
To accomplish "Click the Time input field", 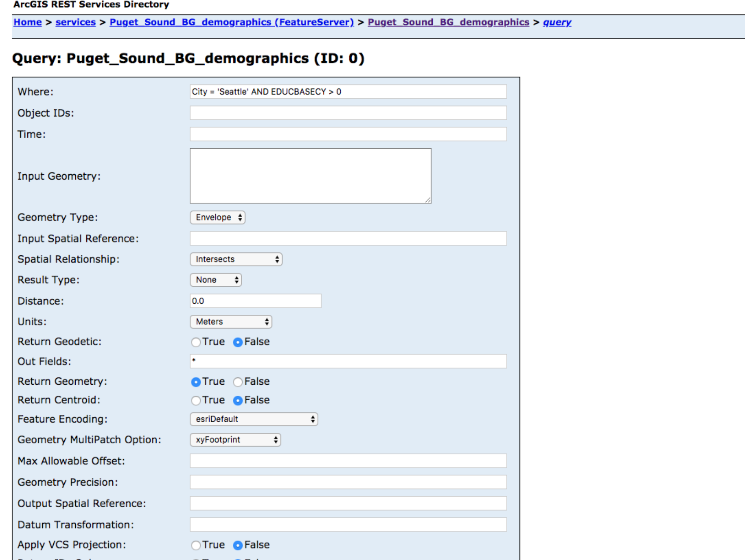I will [348, 134].
